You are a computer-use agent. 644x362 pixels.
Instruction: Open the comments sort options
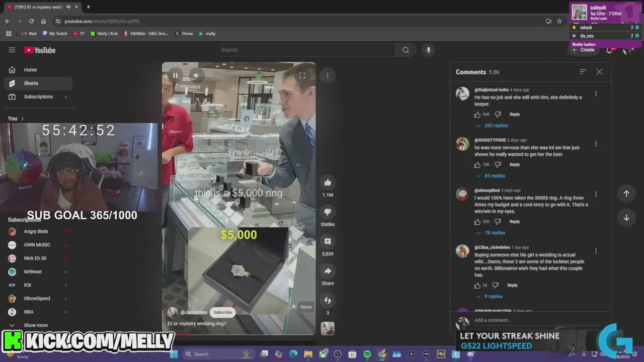pyautogui.click(x=583, y=72)
